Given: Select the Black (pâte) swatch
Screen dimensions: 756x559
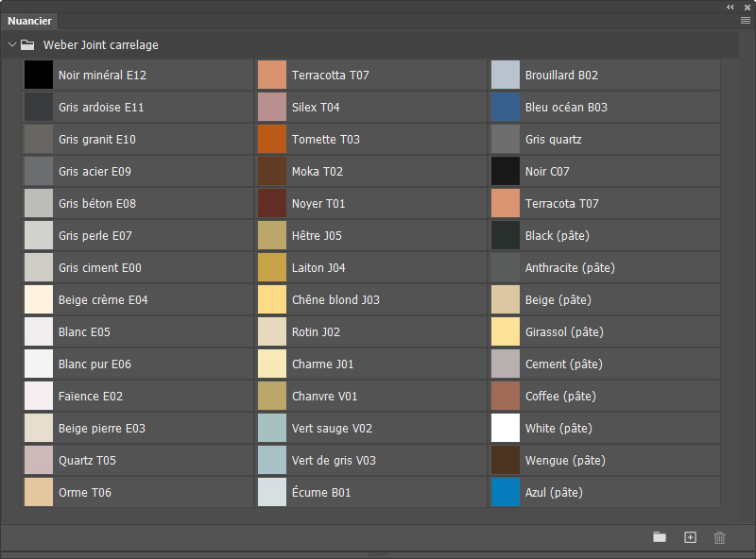Looking at the screenshot, I should pos(506,235).
